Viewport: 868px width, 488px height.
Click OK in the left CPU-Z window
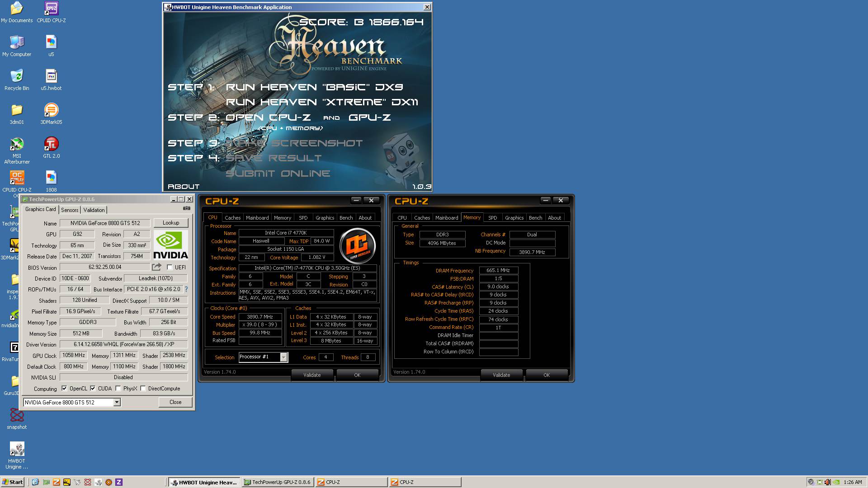pos(357,375)
